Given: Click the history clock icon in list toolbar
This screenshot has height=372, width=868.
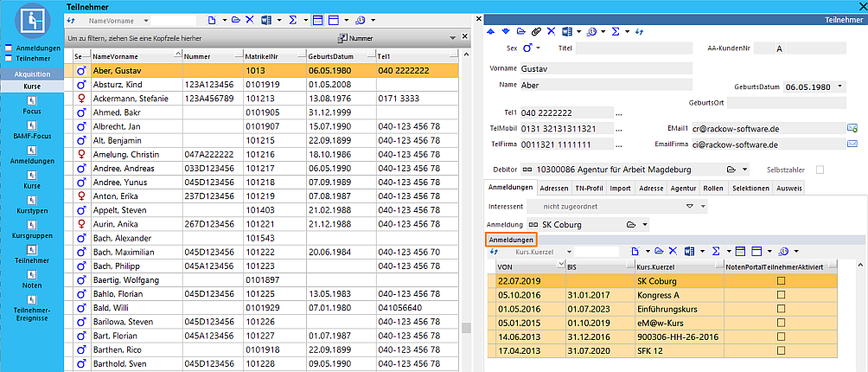Looking at the screenshot, I should tap(361, 20).
